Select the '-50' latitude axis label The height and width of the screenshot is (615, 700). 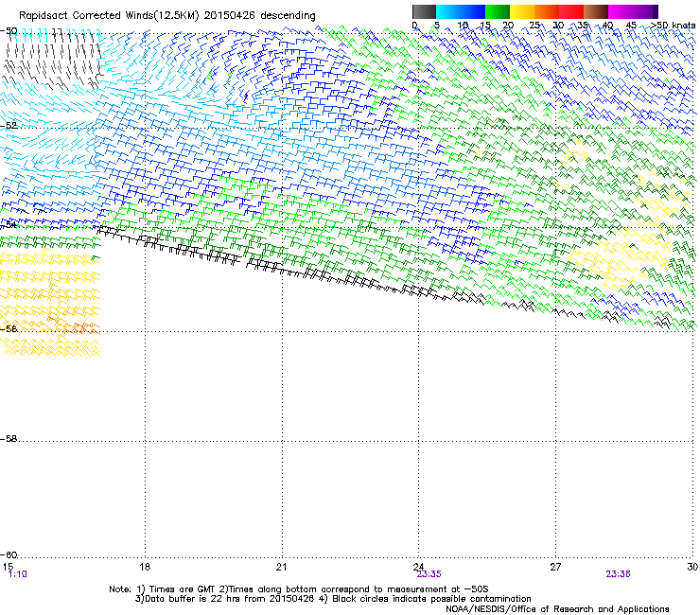(x=9, y=31)
